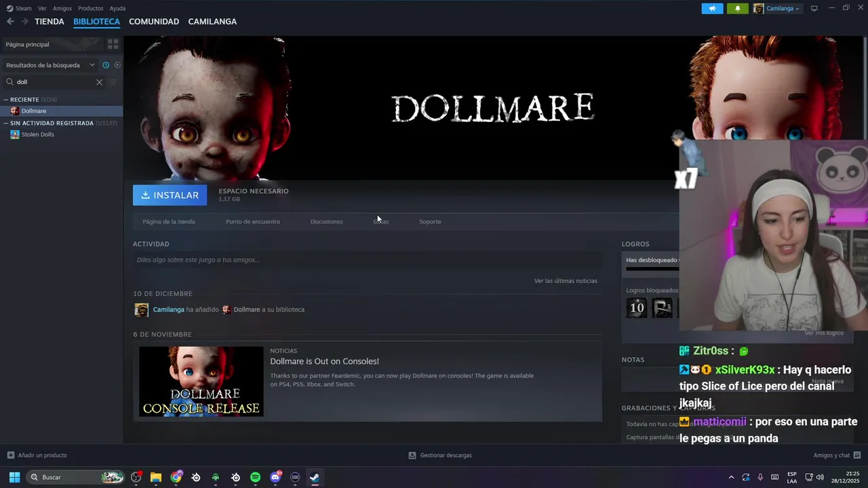Click the library search magnifier icon

(9, 82)
